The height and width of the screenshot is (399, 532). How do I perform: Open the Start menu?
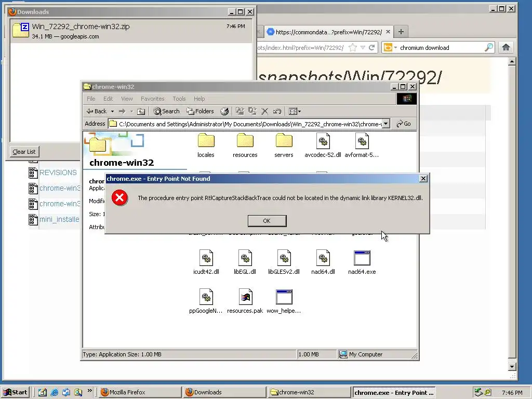pyautogui.click(x=16, y=392)
